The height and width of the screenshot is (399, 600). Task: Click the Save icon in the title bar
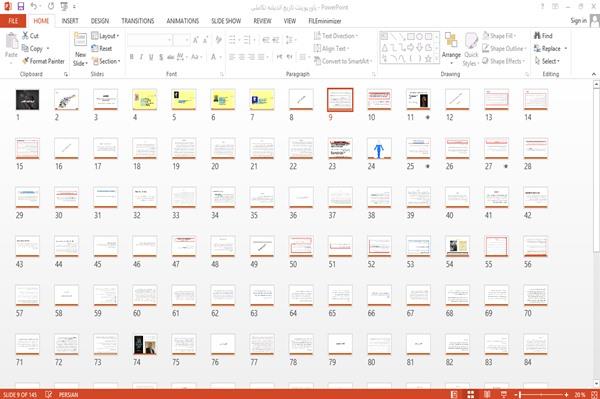click(x=21, y=6)
